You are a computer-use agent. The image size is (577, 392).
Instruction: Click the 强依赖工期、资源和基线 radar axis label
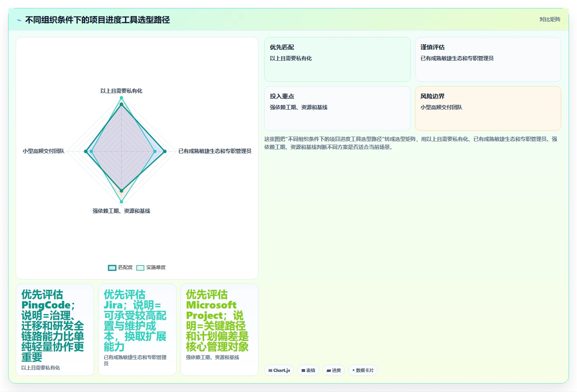tap(121, 211)
